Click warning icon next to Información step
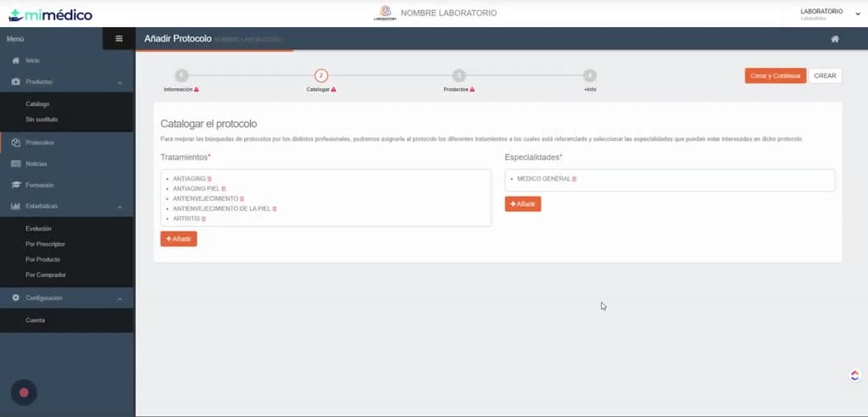 coord(197,89)
